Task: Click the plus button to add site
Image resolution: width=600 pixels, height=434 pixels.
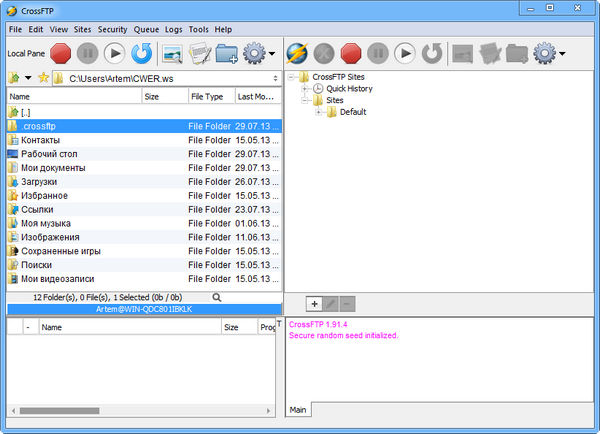Action: point(315,303)
